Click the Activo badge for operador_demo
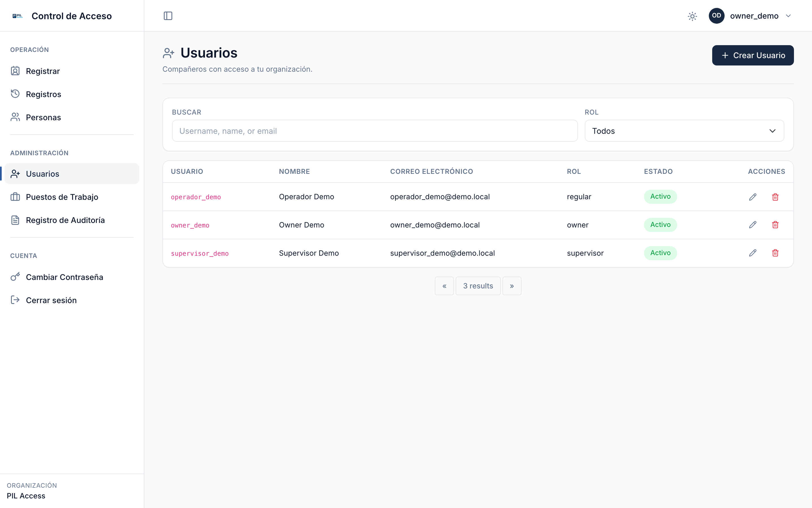Image resolution: width=812 pixels, height=508 pixels. [x=660, y=196]
